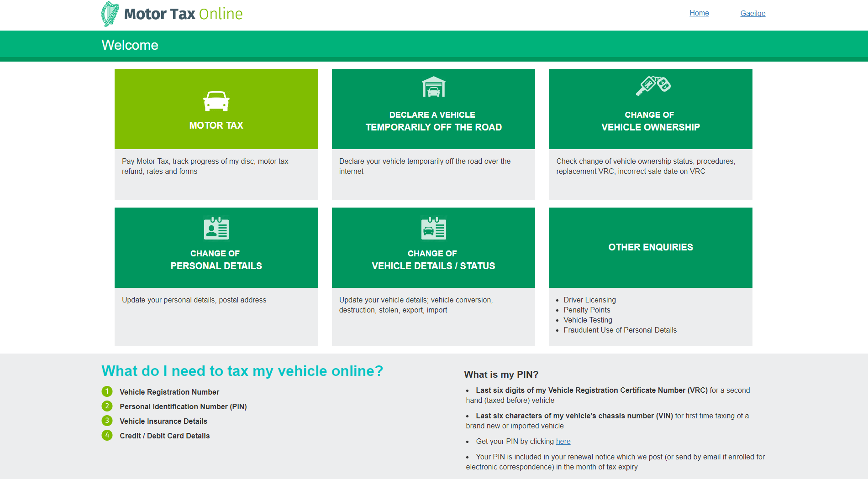This screenshot has width=868, height=479.
Task: Click 'Personal Identification Number (PIN)' text
Action: tap(183, 406)
